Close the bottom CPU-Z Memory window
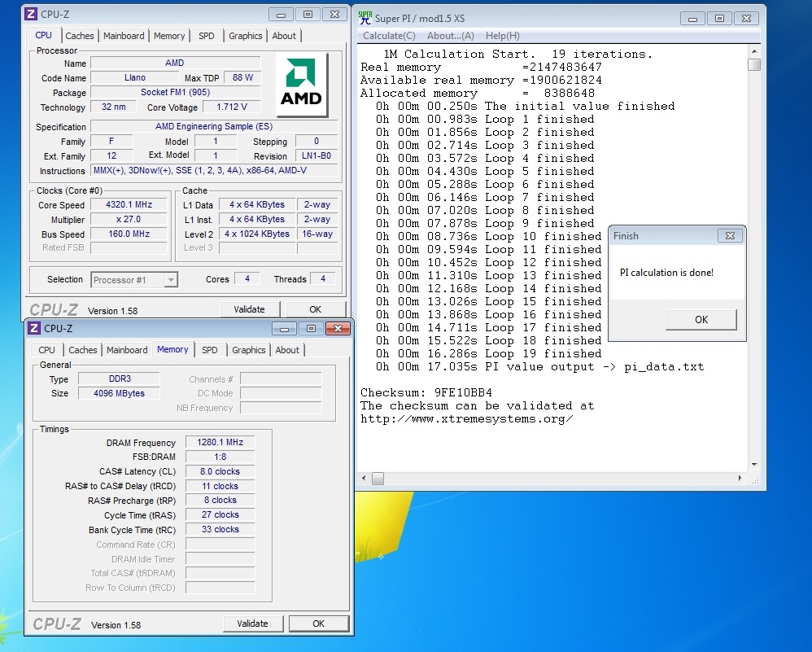The width and height of the screenshot is (812, 652). pyautogui.click(x=338, y=329)
